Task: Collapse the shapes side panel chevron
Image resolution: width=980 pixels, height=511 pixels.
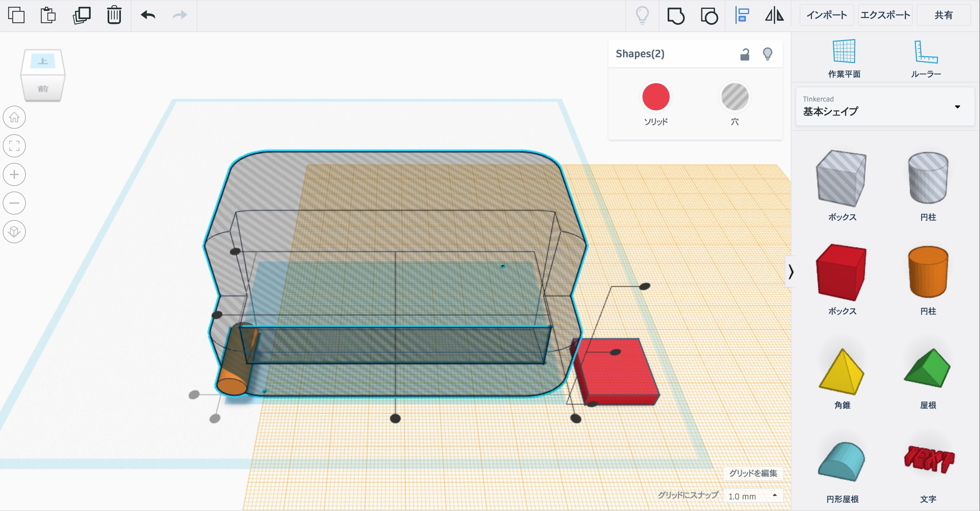Action: (x=791, y=272)
